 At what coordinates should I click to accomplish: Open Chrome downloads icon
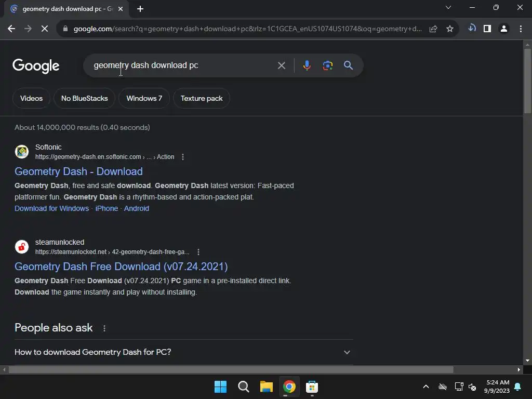pyautogui.click(x=472, y=28)
